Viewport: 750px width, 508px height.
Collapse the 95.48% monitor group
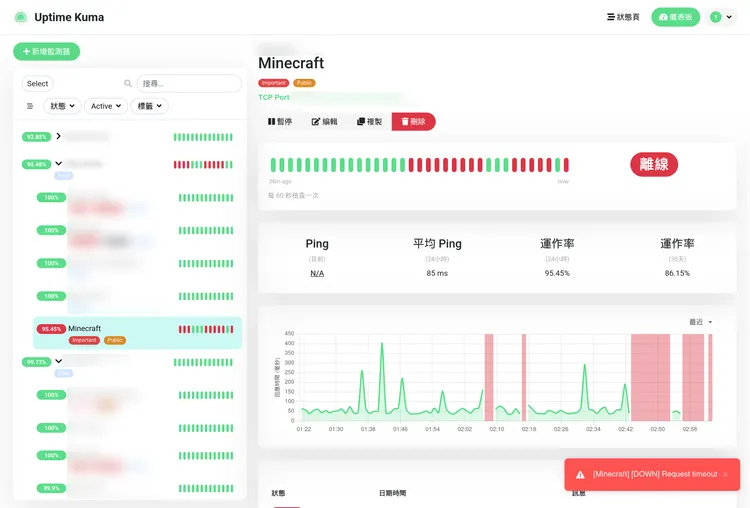click(x=59, y=164)
